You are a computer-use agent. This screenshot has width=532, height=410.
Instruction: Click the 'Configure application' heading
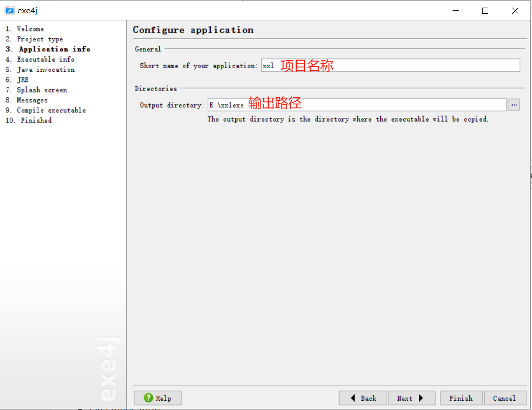(x=193, y=30)
